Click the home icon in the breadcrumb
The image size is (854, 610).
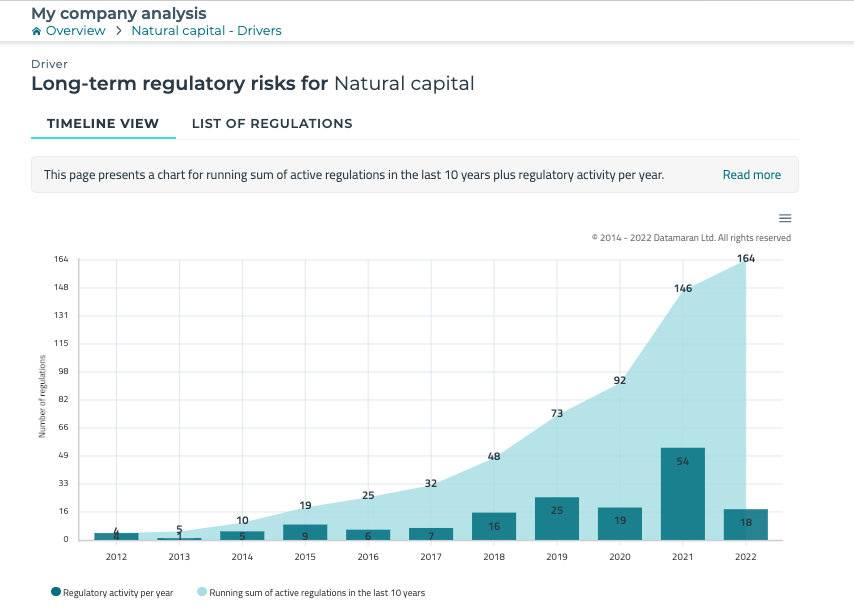tap(35, 30)
